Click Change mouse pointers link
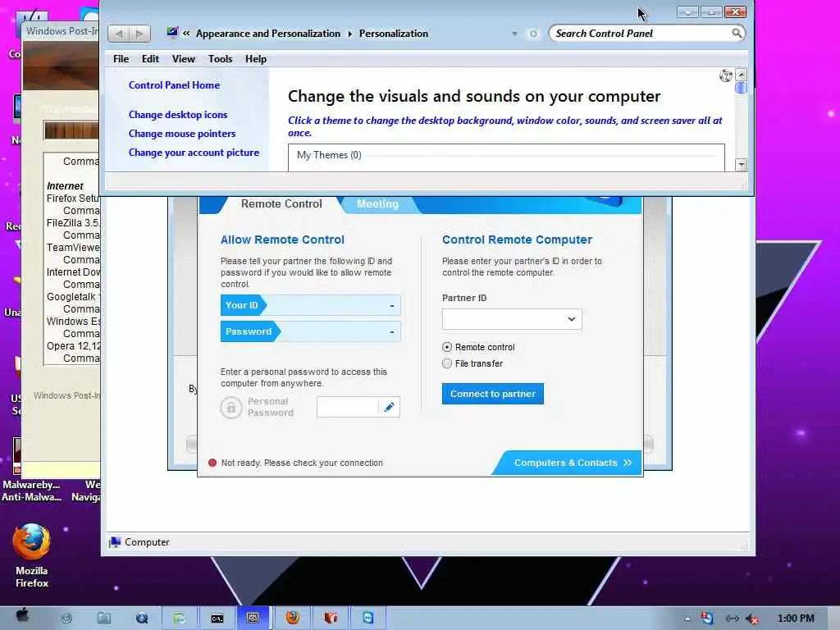The width and height of the screenshot is (840, 630). click(181, 134)
